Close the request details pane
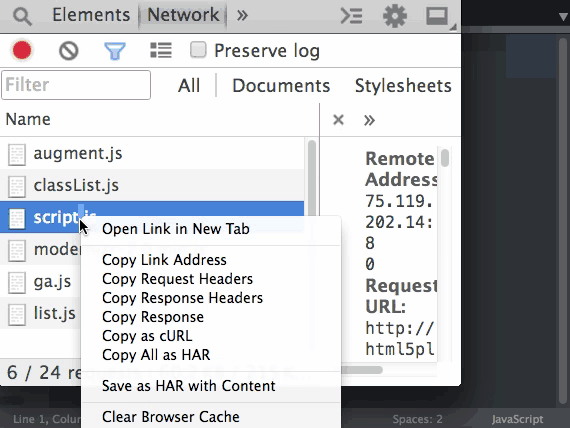The image size is (570, 428). (338, 119)
